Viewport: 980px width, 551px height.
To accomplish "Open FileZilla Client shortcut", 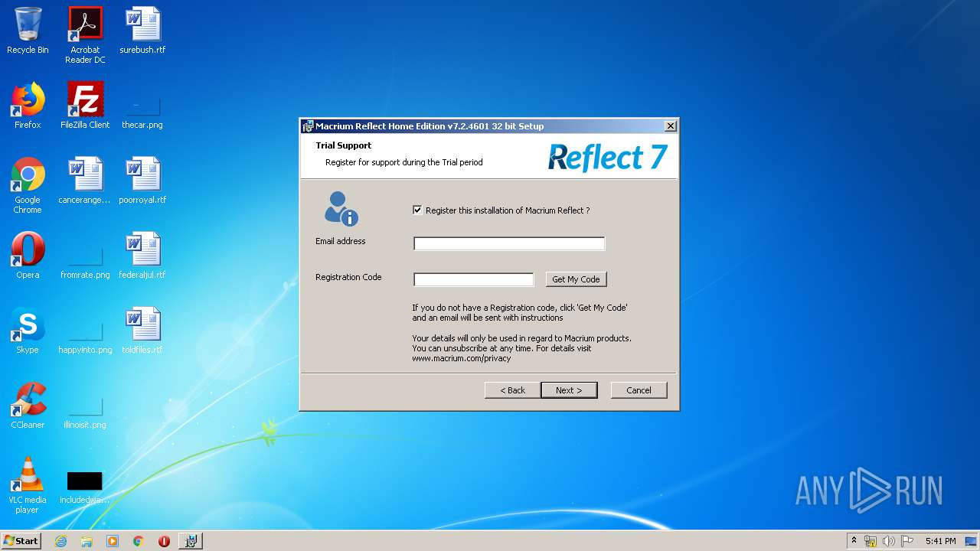I will (x=85, y=106).
